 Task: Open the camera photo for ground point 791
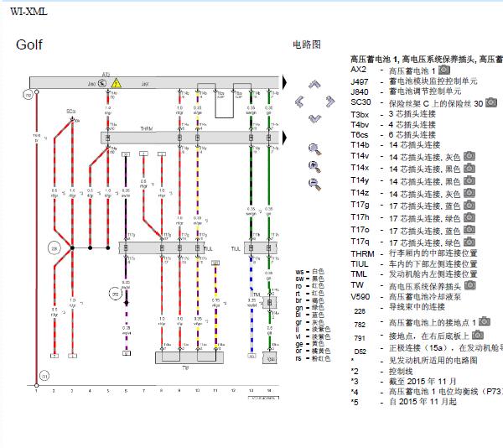click(x=478, y=335)
